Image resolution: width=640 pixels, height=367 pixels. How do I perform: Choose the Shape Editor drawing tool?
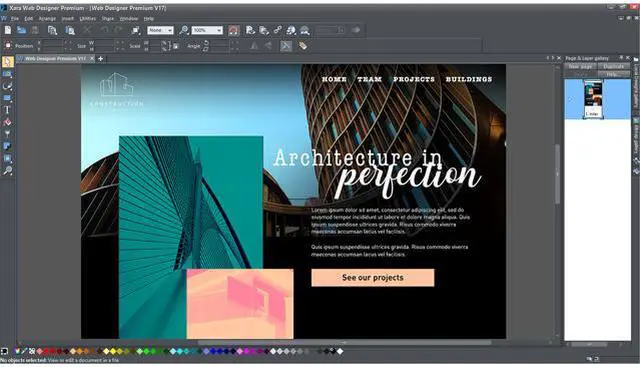pyautogui.click(x=7, y=86)
